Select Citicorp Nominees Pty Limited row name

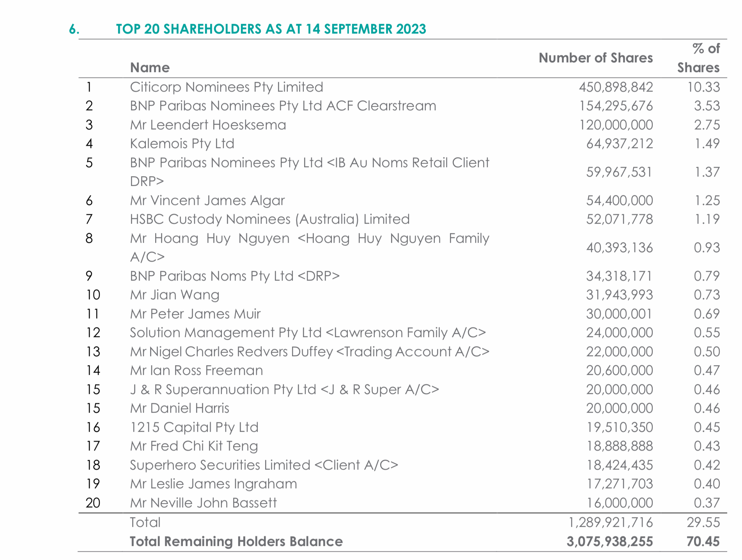(227, 87)
